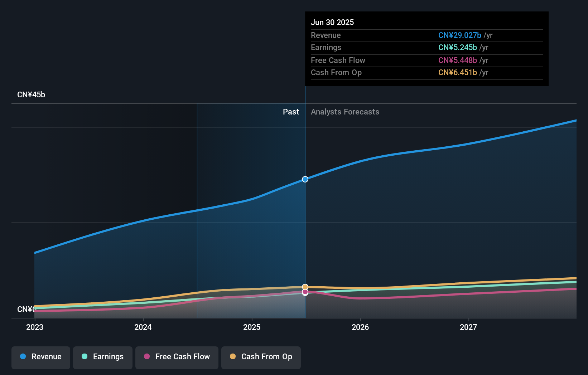Viewport: 588px width, 375px height.
Task: Click the blue Revenue legend dot
Action: tap(23, 357)
